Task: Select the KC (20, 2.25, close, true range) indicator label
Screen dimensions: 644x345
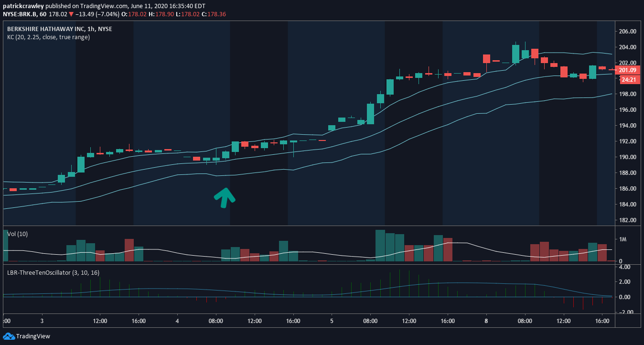Action: (48, 37)
